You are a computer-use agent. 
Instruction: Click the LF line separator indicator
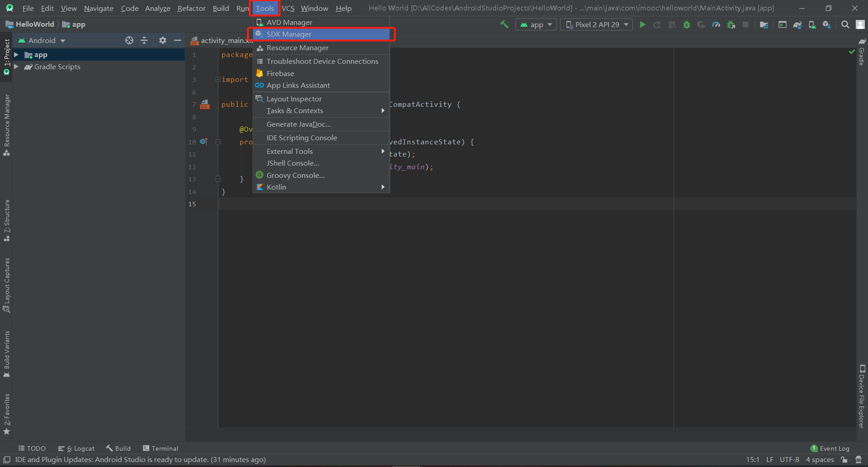769,459
